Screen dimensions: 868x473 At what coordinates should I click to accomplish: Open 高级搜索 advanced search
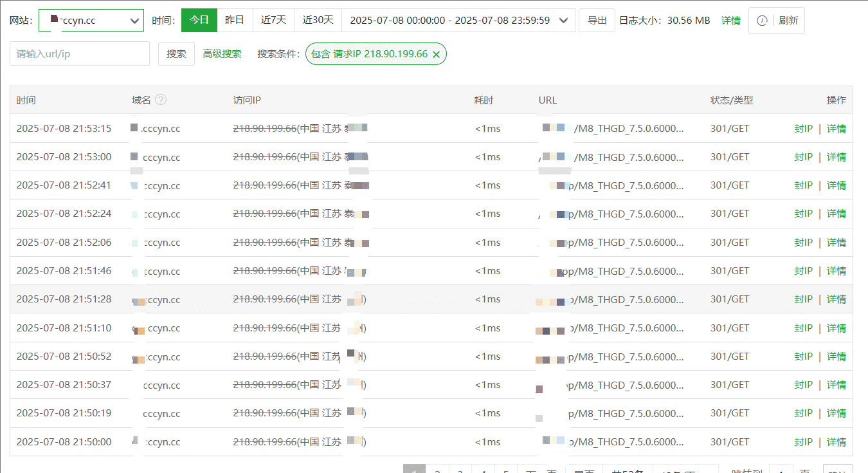coord(222,53)
